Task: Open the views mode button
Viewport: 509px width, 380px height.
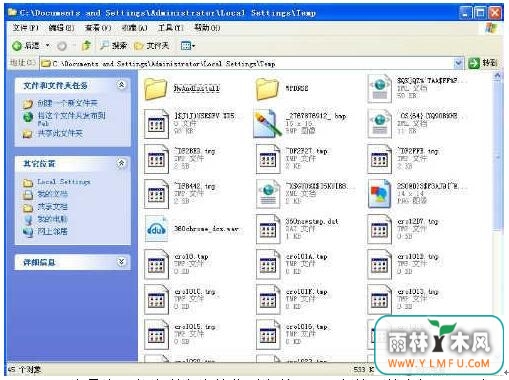Action: (x=187, y=45)
